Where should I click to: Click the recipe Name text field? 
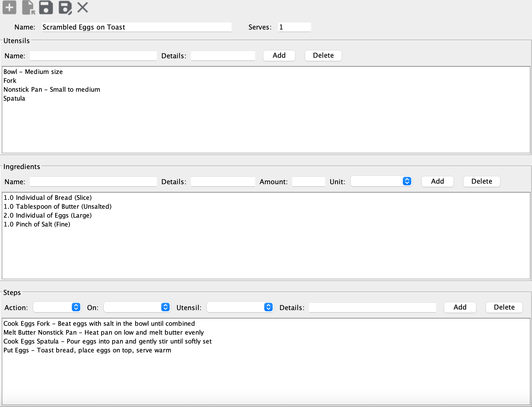click(x=136, y=27)
